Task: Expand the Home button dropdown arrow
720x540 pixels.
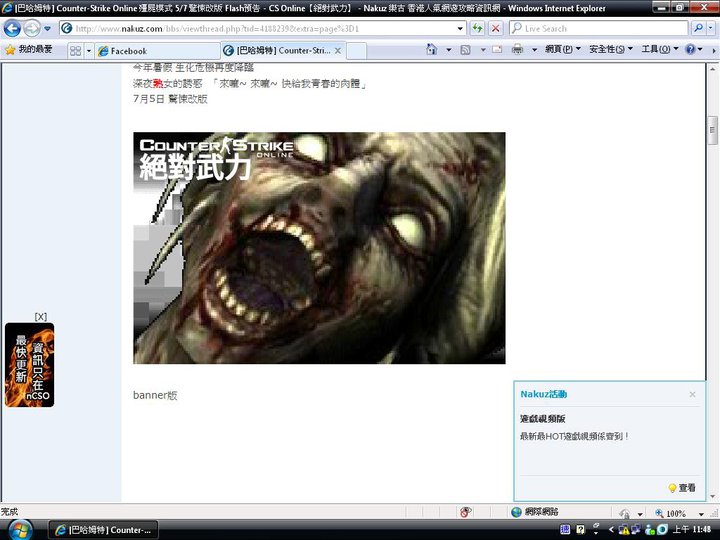Action: coord(448,50)
